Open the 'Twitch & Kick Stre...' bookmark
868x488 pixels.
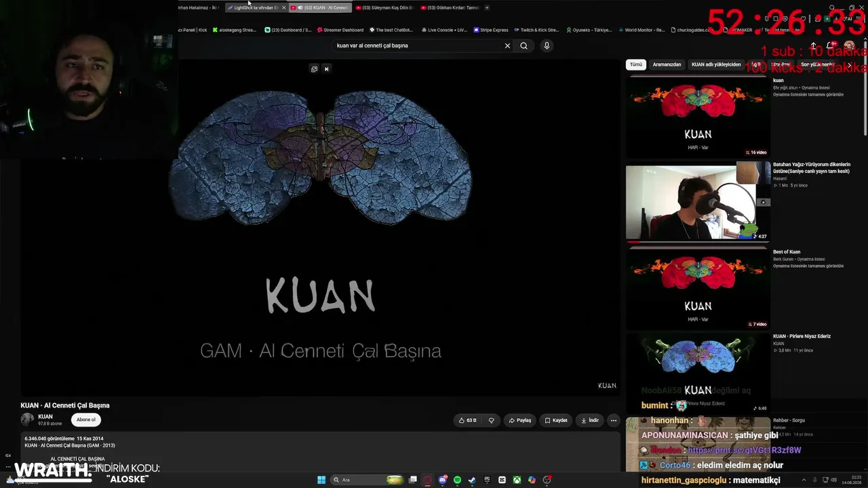[x=536, y=30]
